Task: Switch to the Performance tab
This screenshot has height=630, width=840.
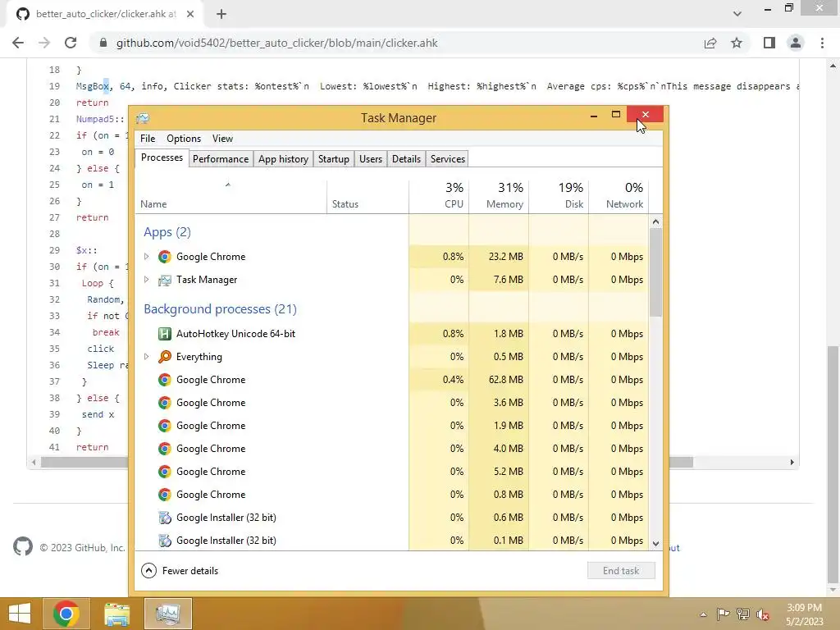Action: 221,159
